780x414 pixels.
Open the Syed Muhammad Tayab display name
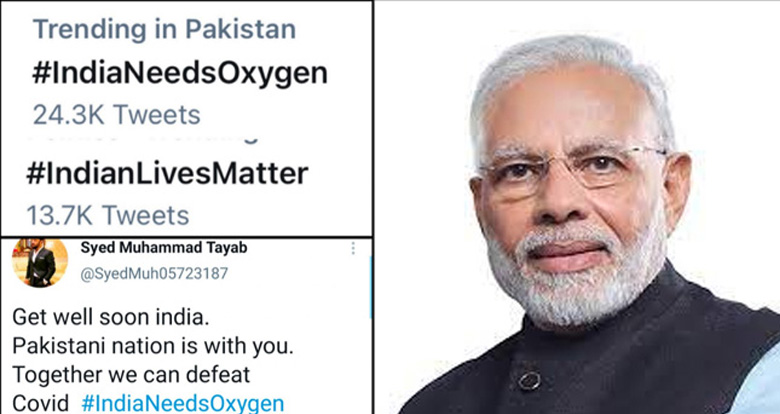164,247
